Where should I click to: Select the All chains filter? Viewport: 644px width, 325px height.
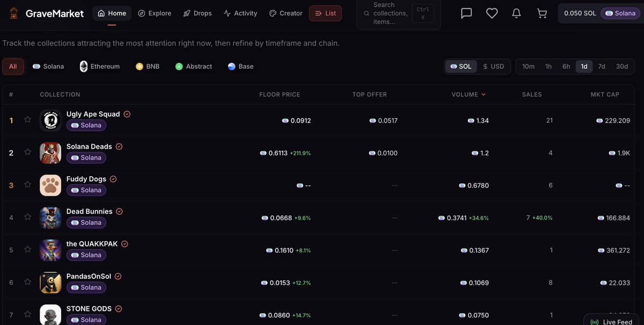coord(13,67)
